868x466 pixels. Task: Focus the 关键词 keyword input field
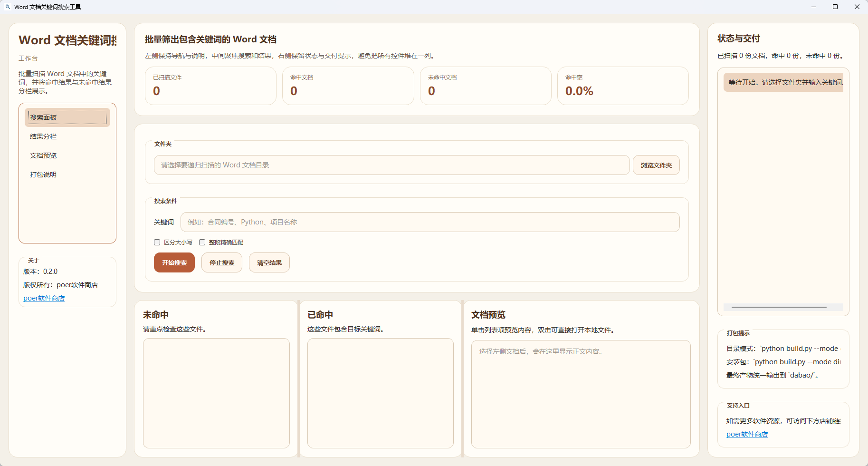pos(430,222)
